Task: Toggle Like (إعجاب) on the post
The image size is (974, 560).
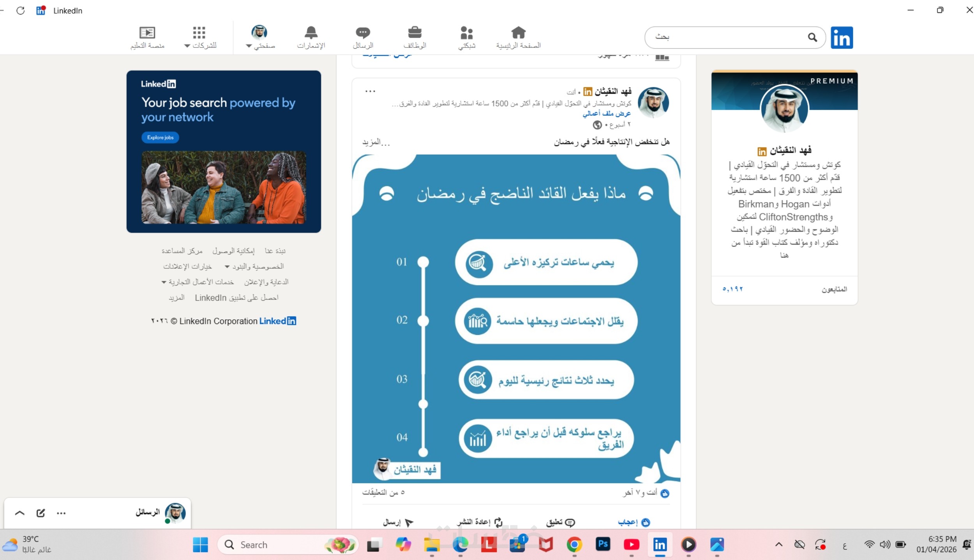Action: point(633,522)
